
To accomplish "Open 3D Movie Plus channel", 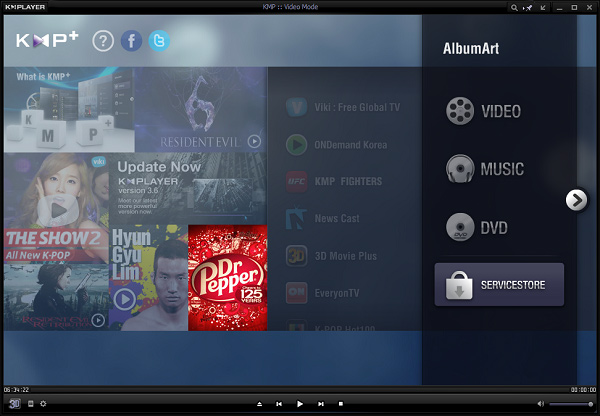I will (331, 256).
